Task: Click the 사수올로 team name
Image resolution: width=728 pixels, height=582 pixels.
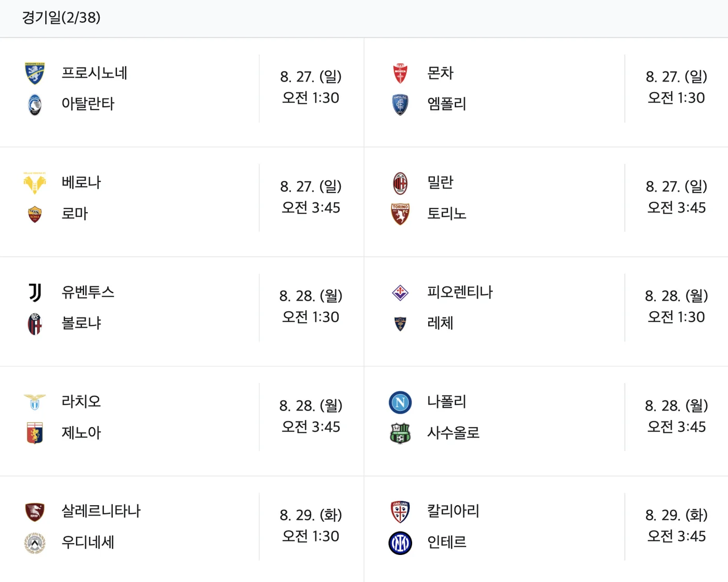Action: (x=453, y=433)
